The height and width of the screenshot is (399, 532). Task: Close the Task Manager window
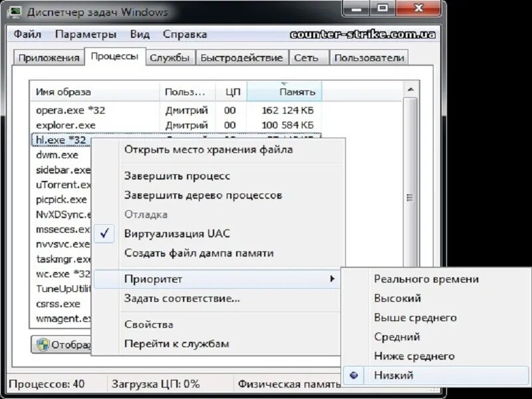click(x=419, y=8)
